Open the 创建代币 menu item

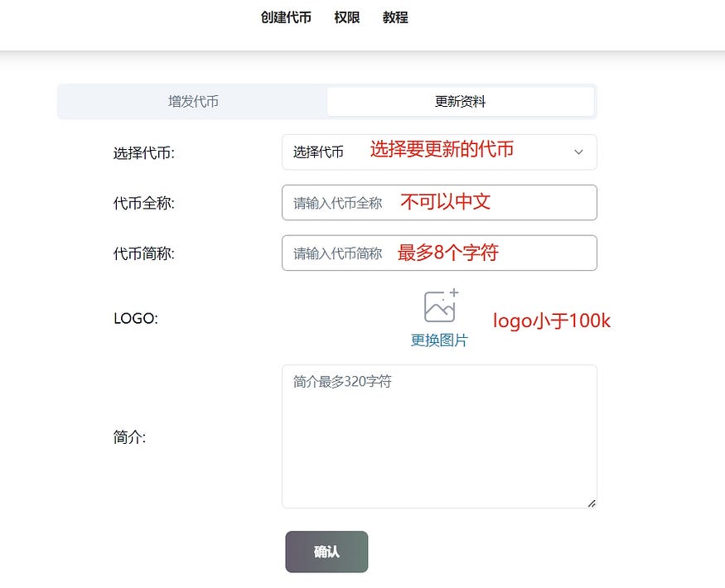coord(286,17)
